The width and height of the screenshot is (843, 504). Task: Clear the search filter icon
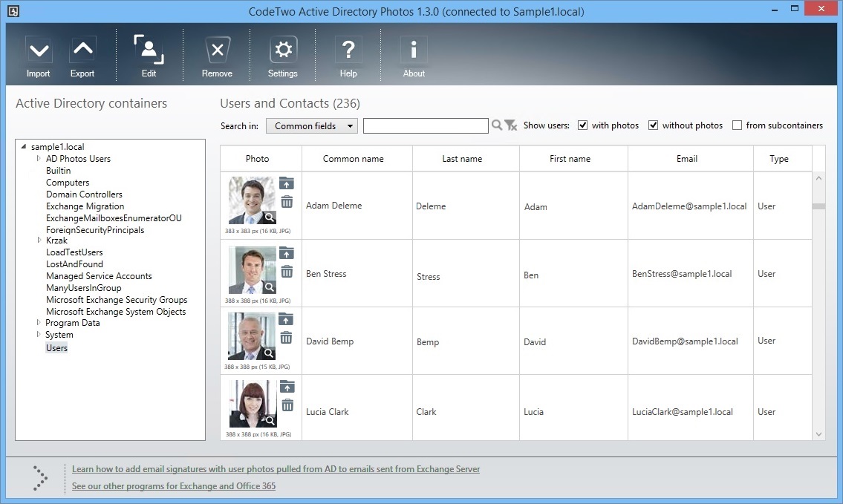pyautogui.click(x=511, y=125)
